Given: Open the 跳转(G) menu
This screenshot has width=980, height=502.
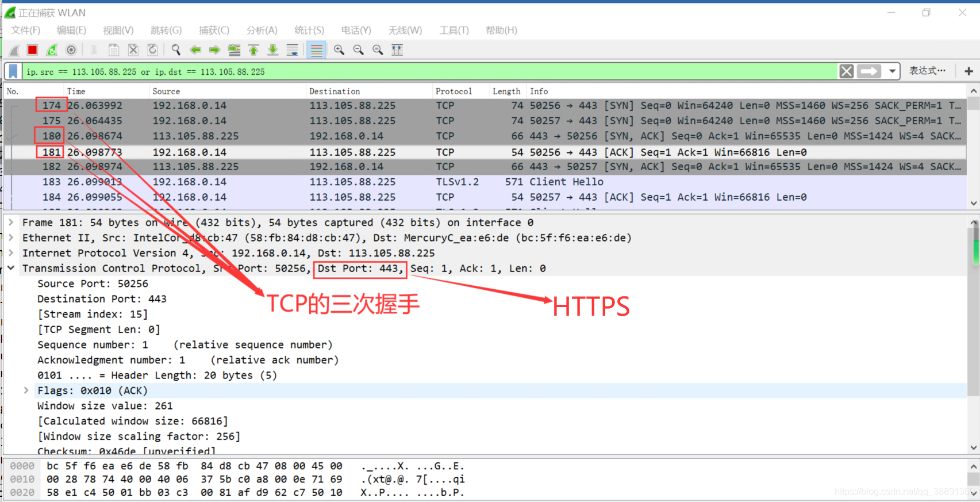Looking at the screenshot, I should [166, 30].
